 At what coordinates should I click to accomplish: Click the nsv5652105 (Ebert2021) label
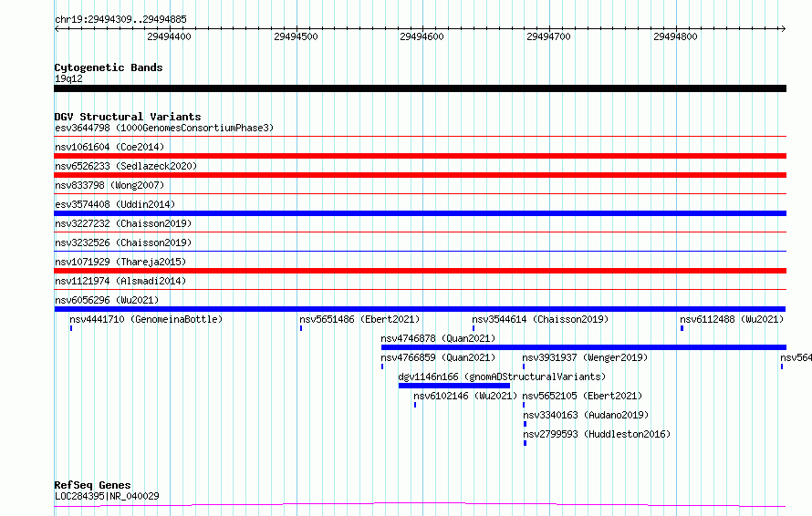click(582, 396)
